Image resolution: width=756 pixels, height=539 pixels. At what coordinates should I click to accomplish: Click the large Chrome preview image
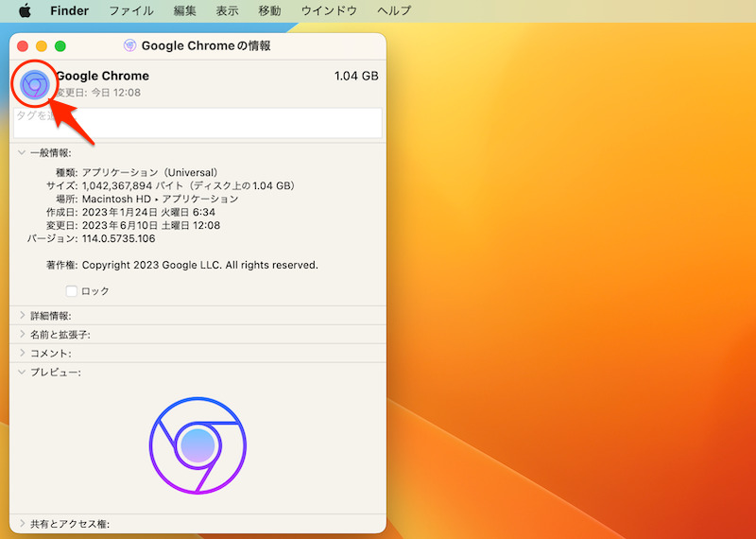(x=198, y=444)
